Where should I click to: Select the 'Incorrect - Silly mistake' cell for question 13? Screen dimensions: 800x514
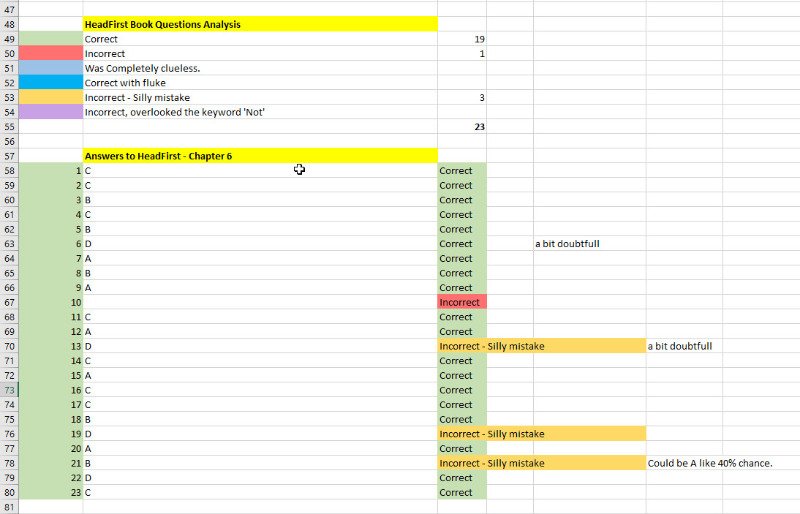pos(541,346)
